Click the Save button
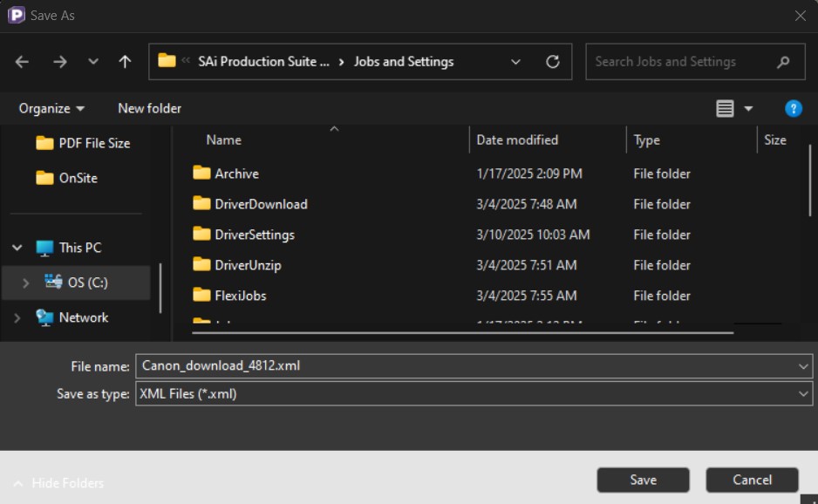This screenshot has width=818, height=504. (643, 480)
